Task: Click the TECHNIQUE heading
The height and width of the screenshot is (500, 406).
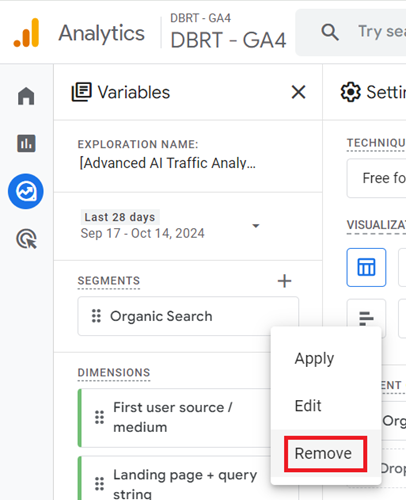Action: pos(376,143)
